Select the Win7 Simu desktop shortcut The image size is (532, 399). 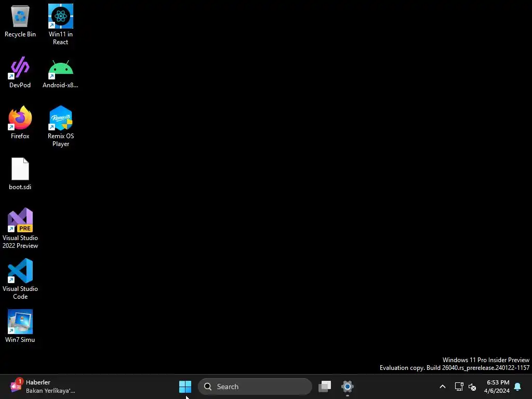coord(20,326)
